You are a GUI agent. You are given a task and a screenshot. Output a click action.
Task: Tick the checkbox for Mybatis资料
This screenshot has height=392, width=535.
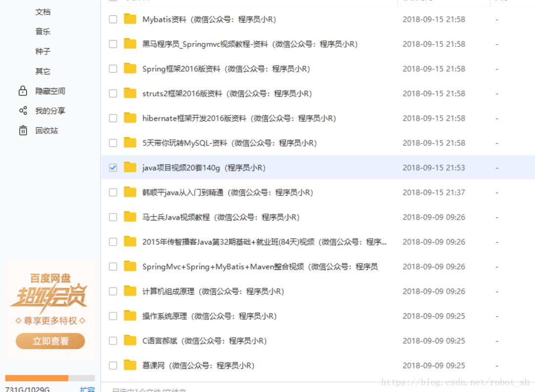click(113, 19)
